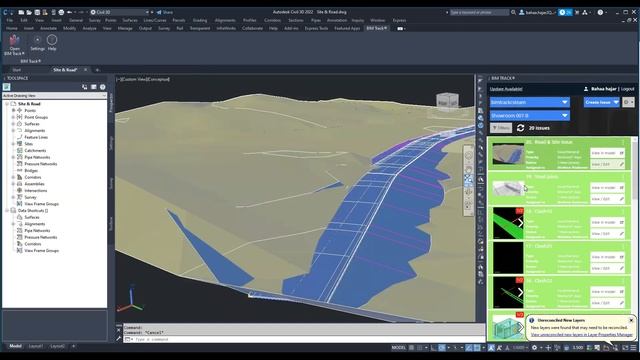Open BIM Track Settings in ribbon
Viewport: 640px width, 360px height.
(37, 43)
